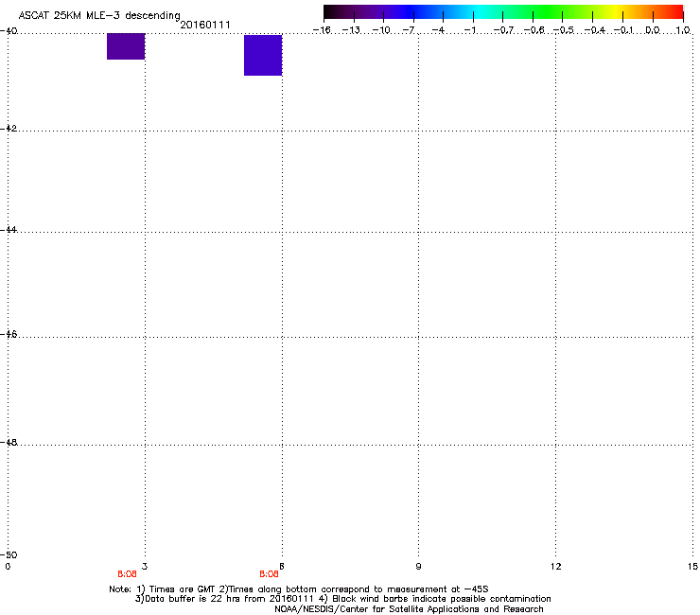The width and height of the screenshot is (700, 615).
Task: Click the longitude axis label "9"
Action: point(418,567)
